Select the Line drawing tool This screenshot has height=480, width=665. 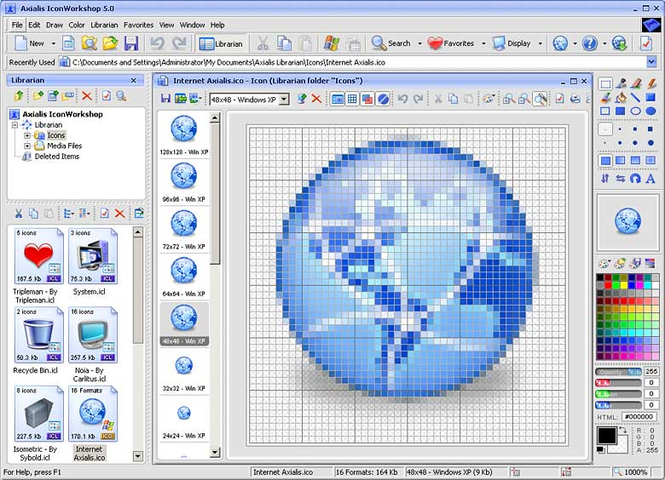[x=636, y=98]
